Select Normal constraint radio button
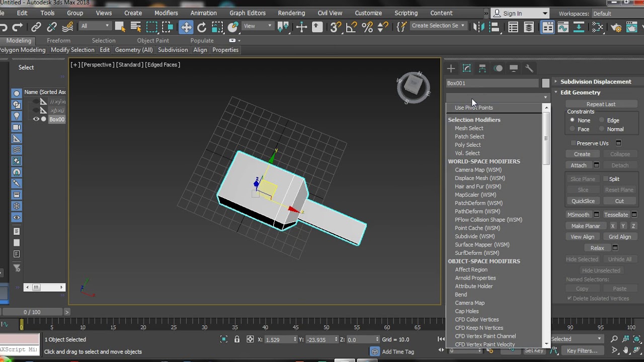Image resolution: width=644 pixels, height=362 pixels. click(x=601, y=129)
